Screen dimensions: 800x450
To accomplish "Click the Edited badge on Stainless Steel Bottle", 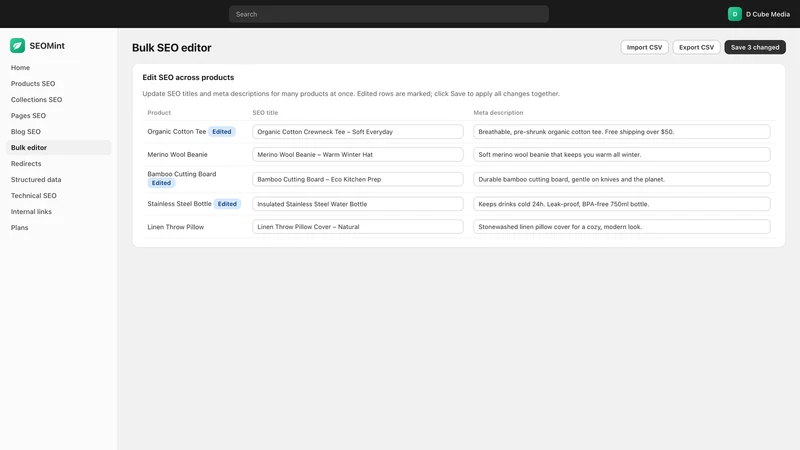I will (x=227, y=204).
